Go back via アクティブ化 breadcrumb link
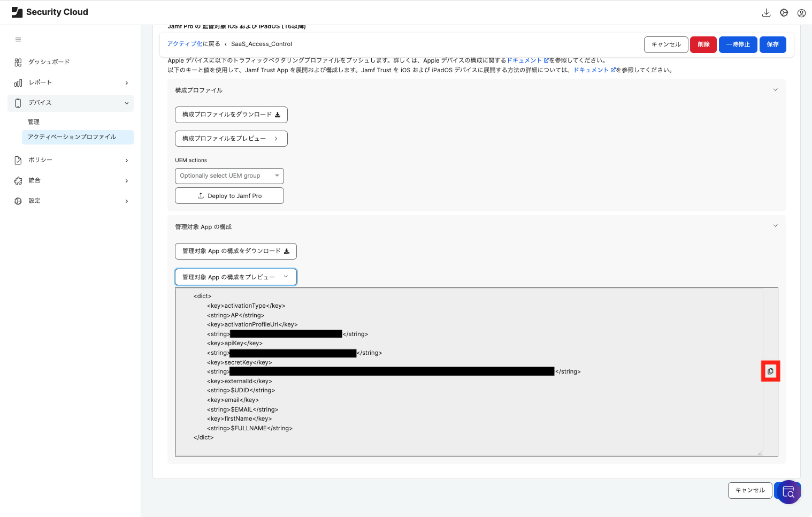Image resolution: width=812 pixels, height=517 pixels. coord(185,44)
